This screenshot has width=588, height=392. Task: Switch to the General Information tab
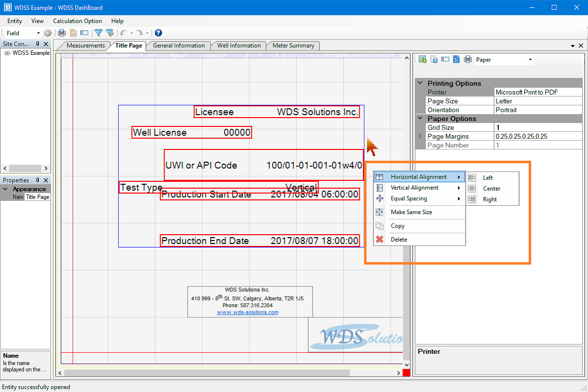[179, 46]
